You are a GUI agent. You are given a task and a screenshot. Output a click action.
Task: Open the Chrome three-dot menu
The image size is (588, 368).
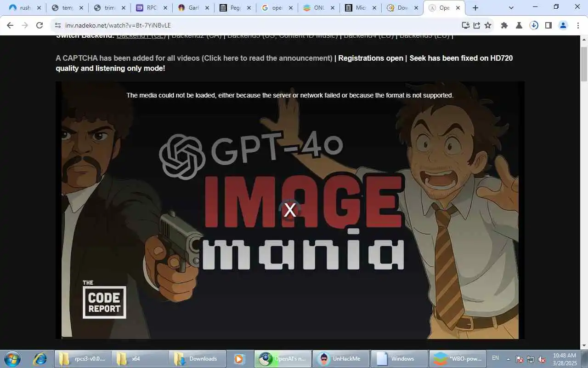point(578,25)
